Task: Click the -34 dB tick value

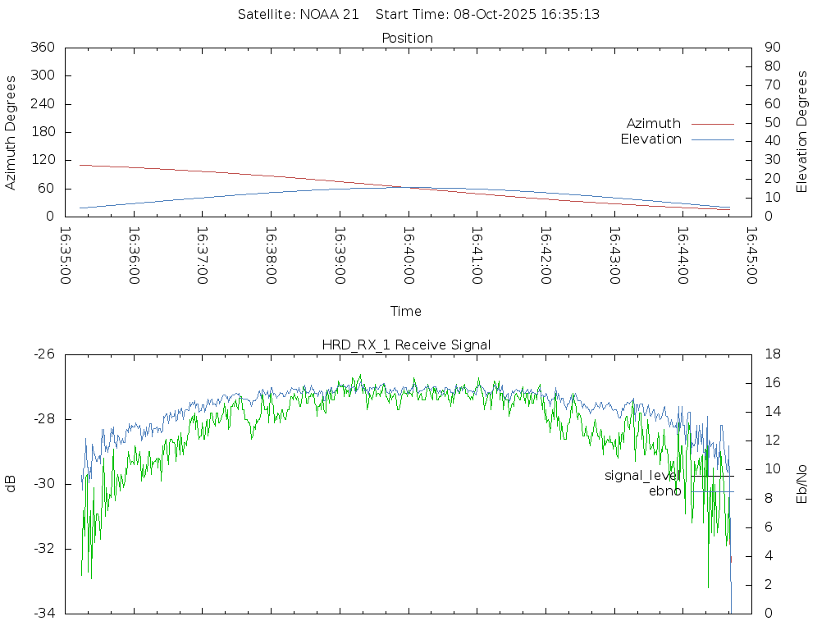Action: point(43,613)
